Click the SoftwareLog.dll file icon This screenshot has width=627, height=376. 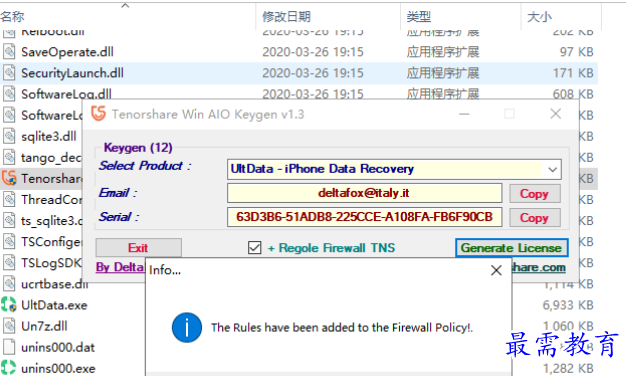(x=9, y=94)
